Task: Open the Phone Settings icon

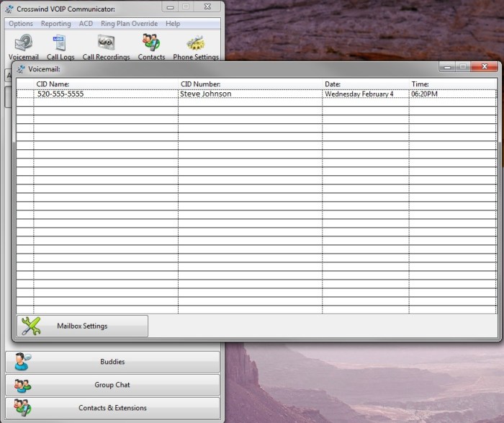Action: pyautogui.click(x=195, y=43)
